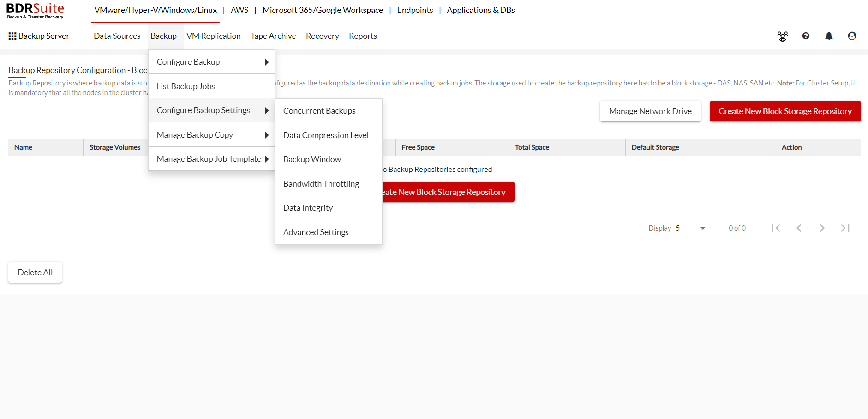Switch to Microsoft 365/Google Workspace tab
Screen dimensions: 868x419
(x=323, y=10)
